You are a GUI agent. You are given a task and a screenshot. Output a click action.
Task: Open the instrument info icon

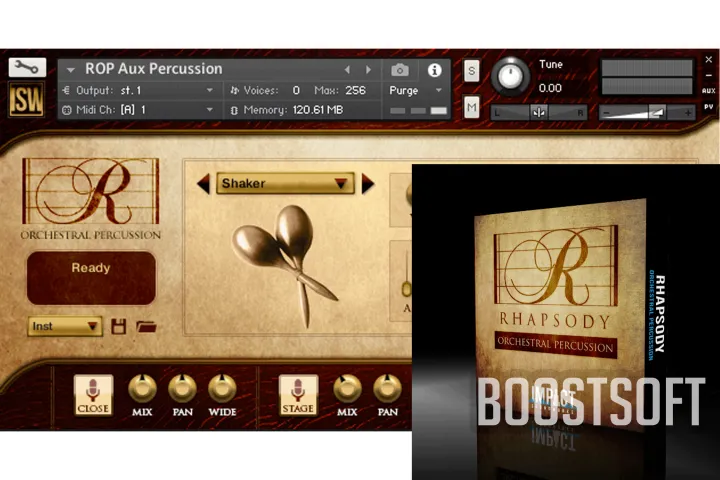tap(434, 70)
